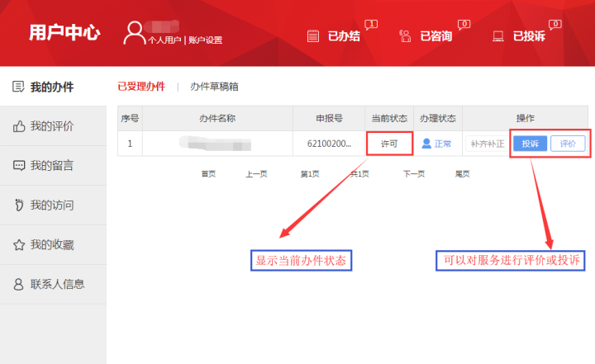The height and width of the screenshot is (364, 595).
Task: Click the chat bubble icon beside 我的留言
Action: point(18,166)
